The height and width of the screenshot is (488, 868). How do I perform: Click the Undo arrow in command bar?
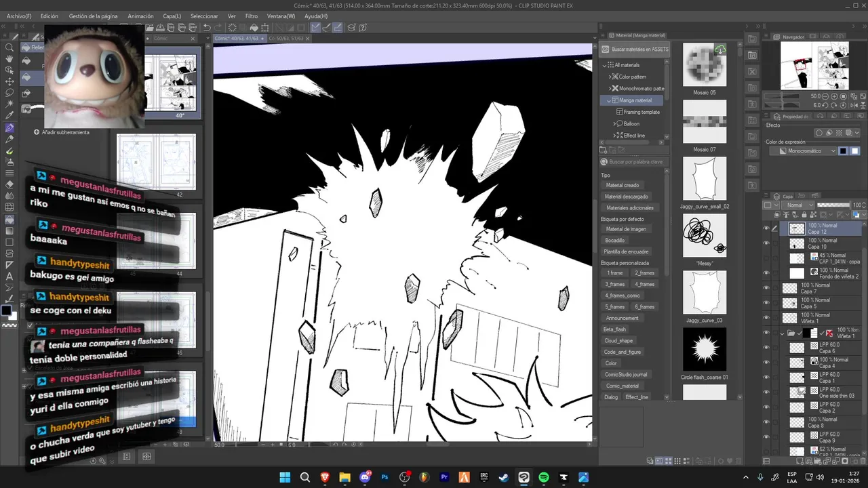click(207, 28)
